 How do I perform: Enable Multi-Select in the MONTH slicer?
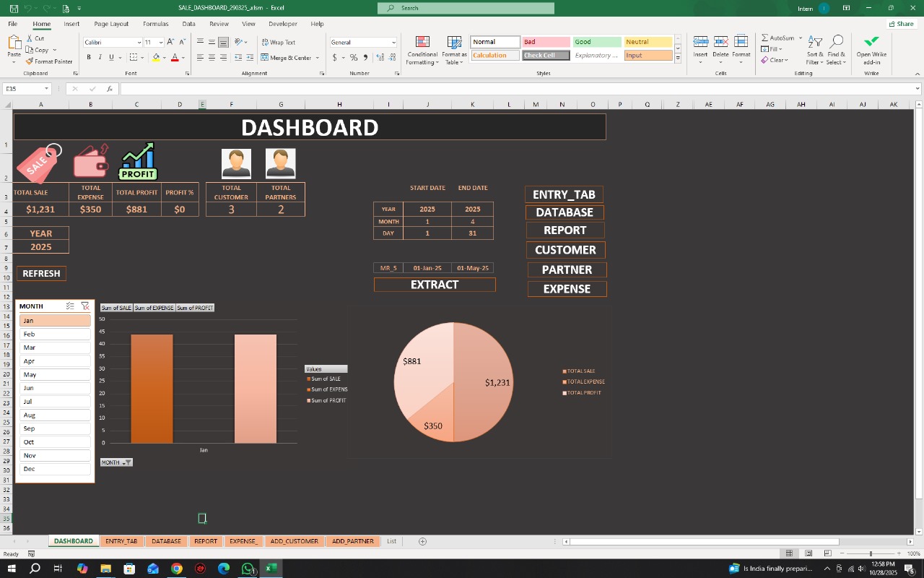pyautogui.click(x=70, y=306)
